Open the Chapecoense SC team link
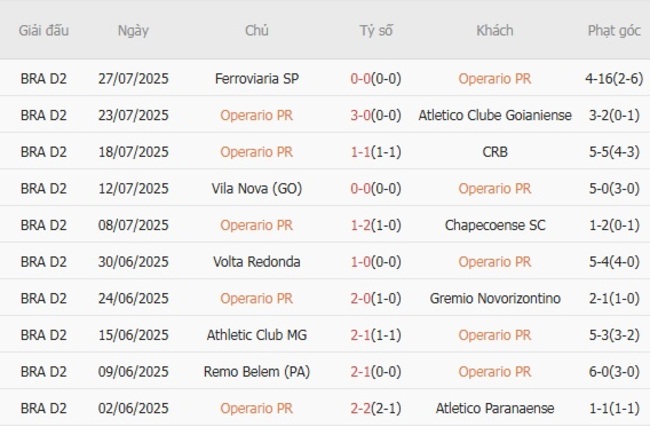Viewport: 650px width, 427px height. [x=495, y=225]
